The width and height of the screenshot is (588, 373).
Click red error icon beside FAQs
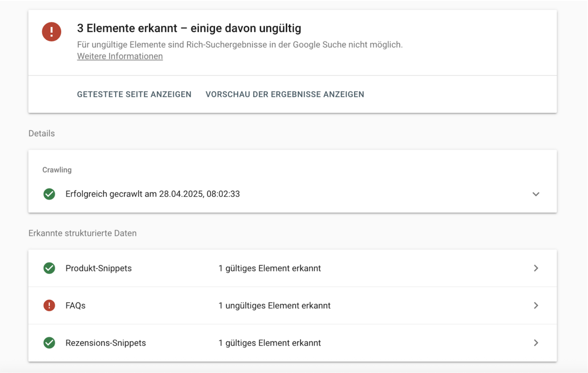[49, 305]
